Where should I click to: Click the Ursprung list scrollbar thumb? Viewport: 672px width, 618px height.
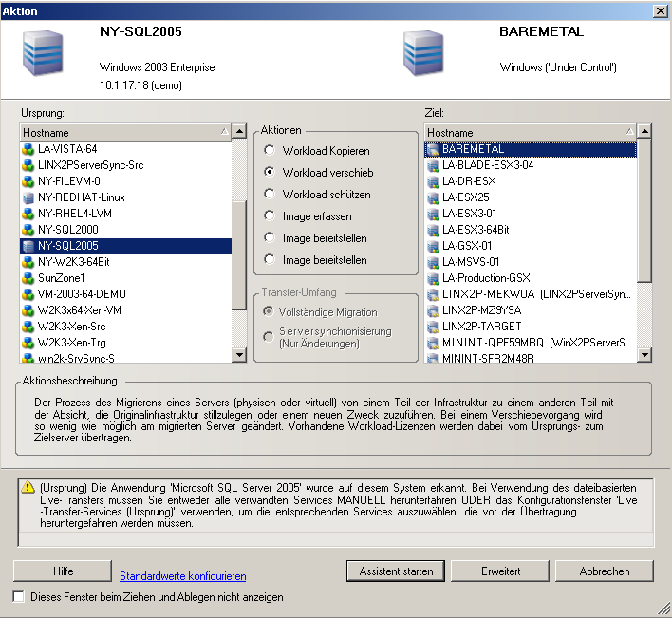click(239, 254)
